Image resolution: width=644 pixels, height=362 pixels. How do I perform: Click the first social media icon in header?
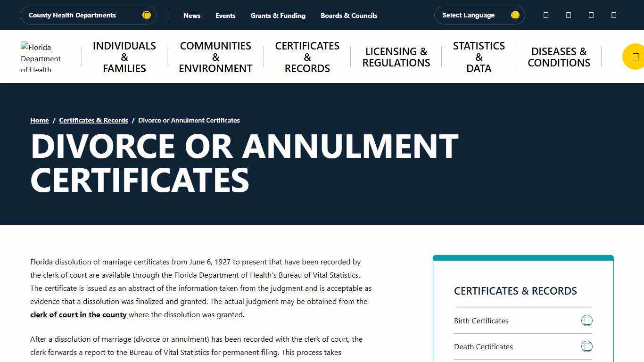(545, 15)
